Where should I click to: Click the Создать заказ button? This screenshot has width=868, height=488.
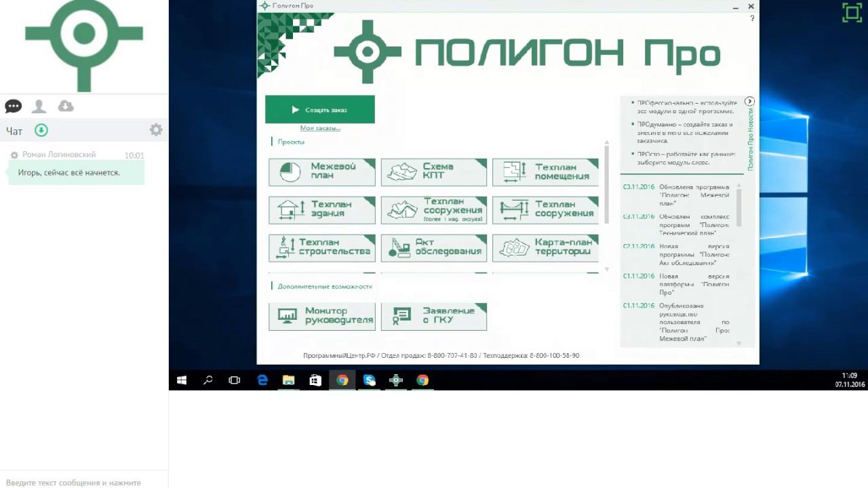319,110
